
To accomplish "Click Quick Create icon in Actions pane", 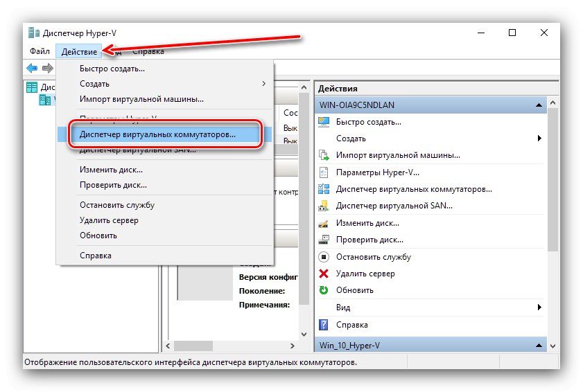I will click(x=324, y=122).
